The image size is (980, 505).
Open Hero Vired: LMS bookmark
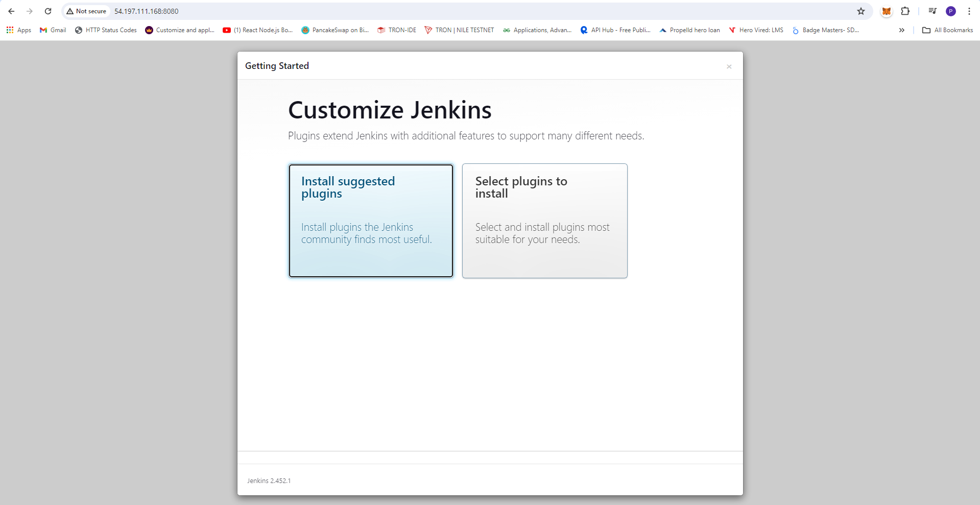(x=756, y=30)
